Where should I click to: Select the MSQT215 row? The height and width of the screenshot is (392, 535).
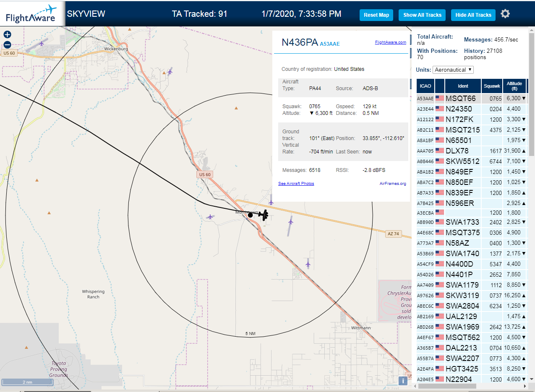click(472, 130)
